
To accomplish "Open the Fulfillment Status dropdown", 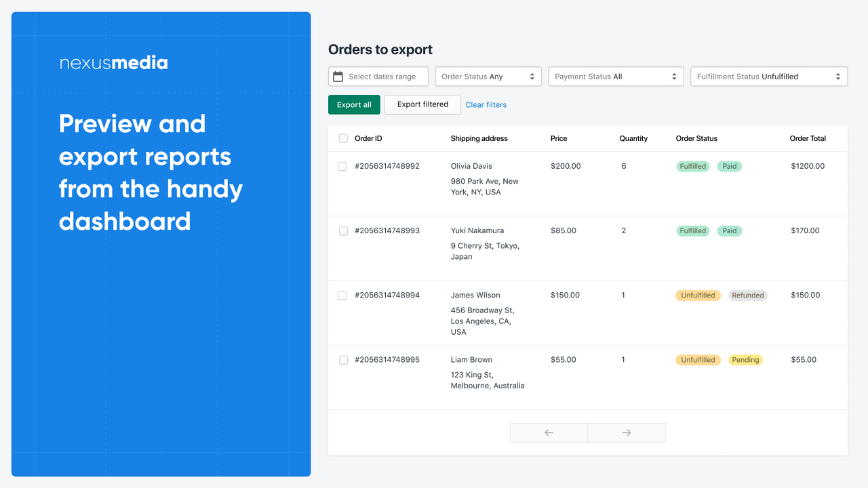I will tap(768, 76).
